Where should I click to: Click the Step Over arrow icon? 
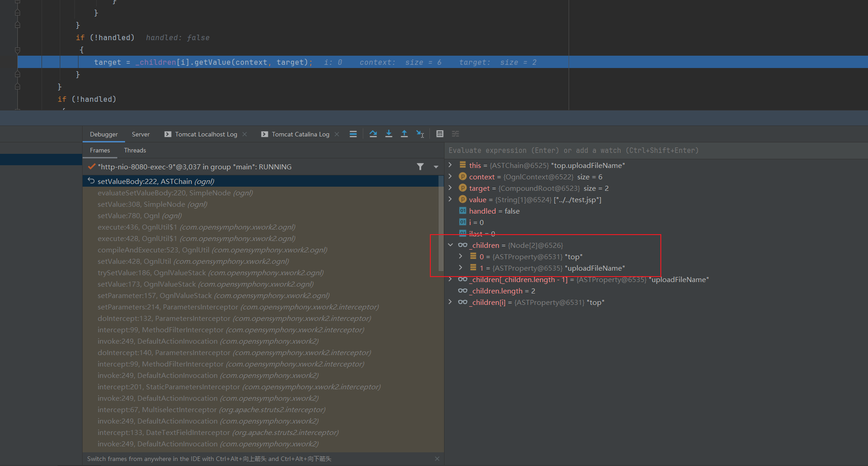[x=373, y=134]
